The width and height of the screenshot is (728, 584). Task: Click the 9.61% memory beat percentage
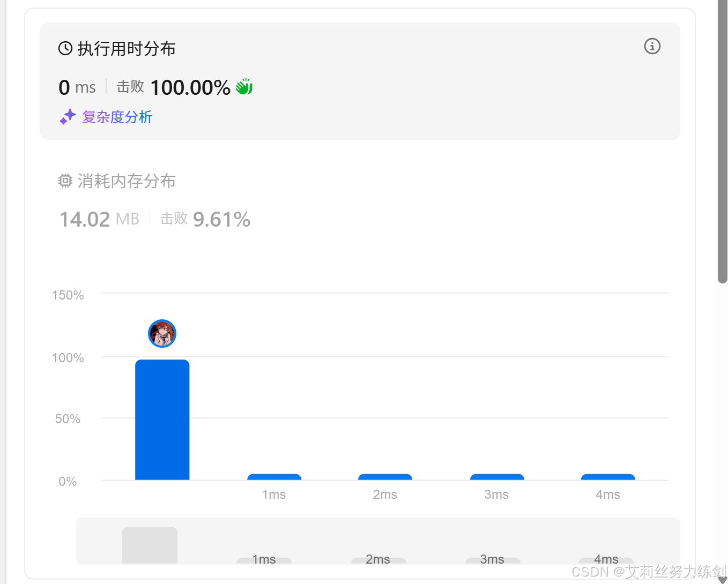tap(221, 219)
